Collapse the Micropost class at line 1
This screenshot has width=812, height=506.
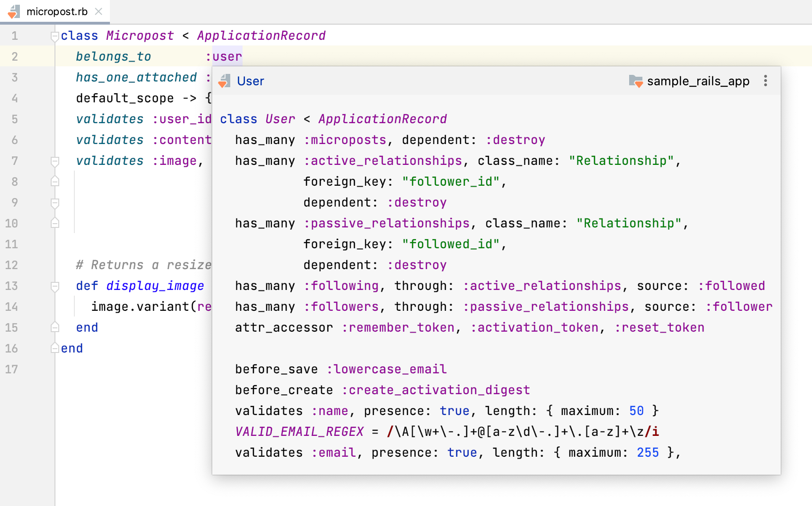click(x=55, y=36)
